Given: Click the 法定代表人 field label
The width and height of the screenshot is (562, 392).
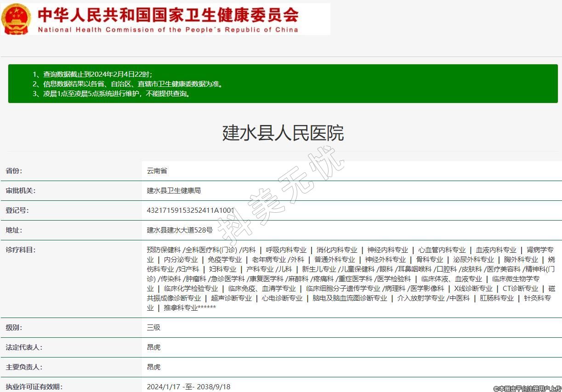Looking at the screenshot, I should [x=24, y=347].
